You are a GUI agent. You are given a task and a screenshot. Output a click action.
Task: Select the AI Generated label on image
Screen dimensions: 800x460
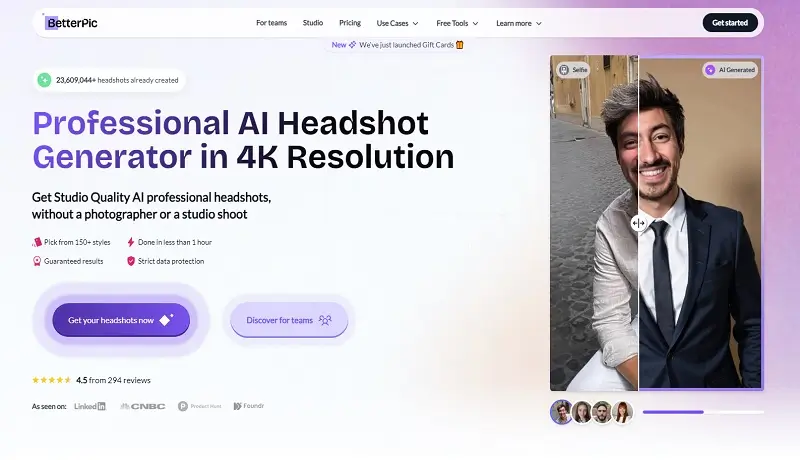click(729, 70)
